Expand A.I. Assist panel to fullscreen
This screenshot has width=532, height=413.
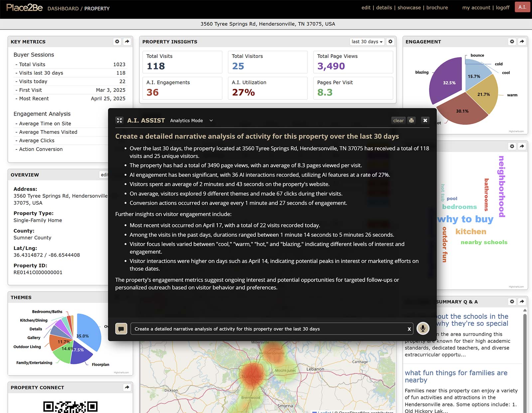(119, 120)
